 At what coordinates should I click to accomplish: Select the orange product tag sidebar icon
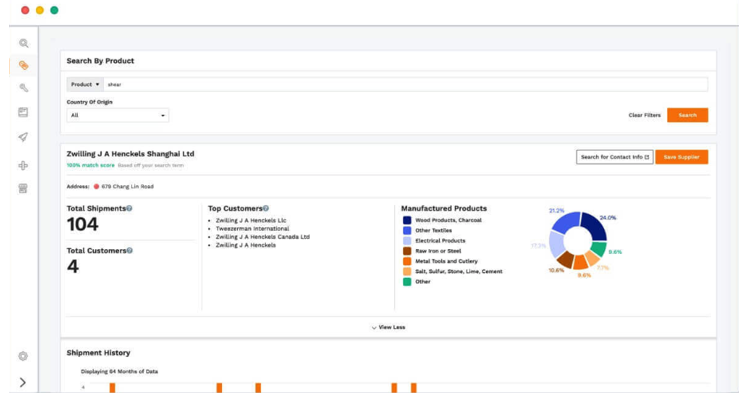pyautogui.click(x=24, y=65)
